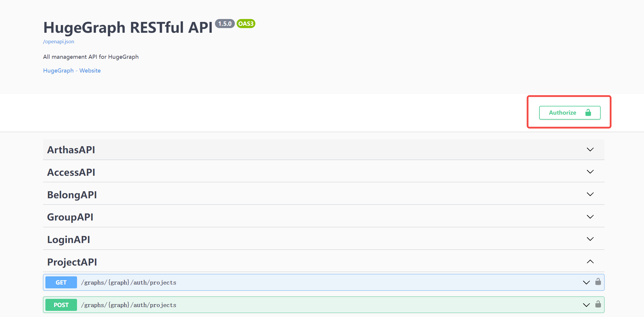
Task: Click the green POST method badge
Action: tap(61, 305)
